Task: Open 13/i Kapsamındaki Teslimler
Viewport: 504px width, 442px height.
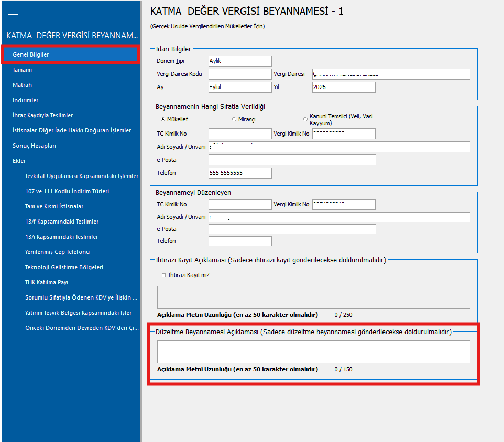Action: pos(62,237)
